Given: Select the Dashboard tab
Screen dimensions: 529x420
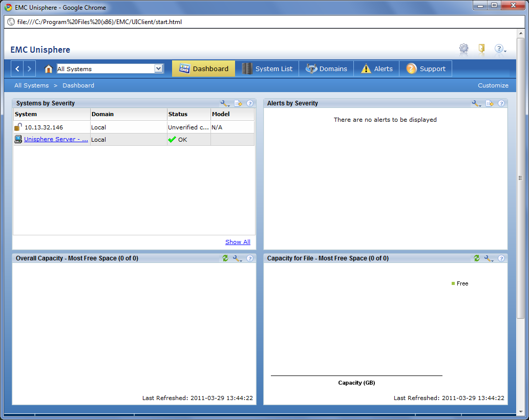Looking at the screenshot, I should click(x=203, y=69).
